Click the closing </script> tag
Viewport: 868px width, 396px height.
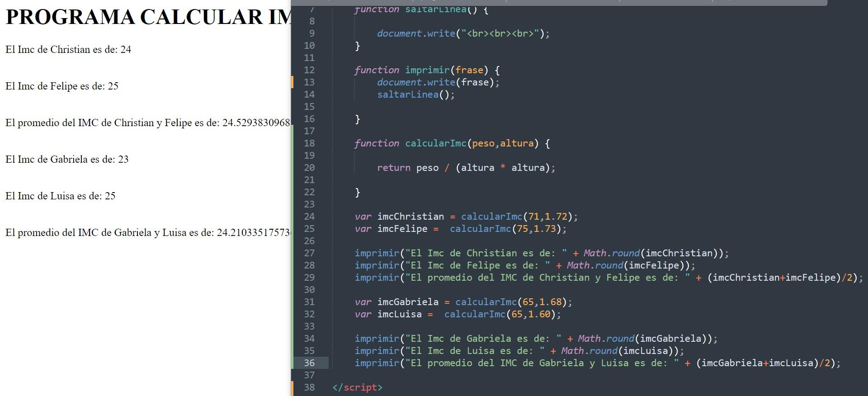(357, 387)
